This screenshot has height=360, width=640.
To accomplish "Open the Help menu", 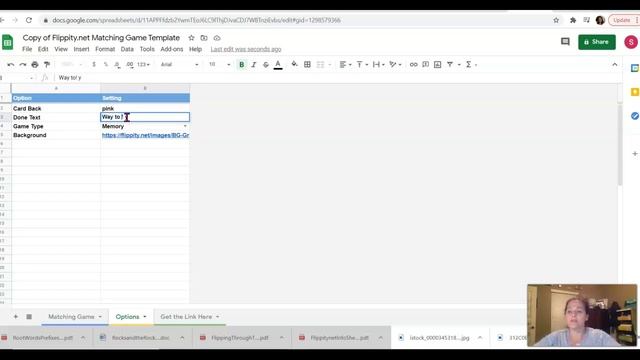I will click(195, 49).
